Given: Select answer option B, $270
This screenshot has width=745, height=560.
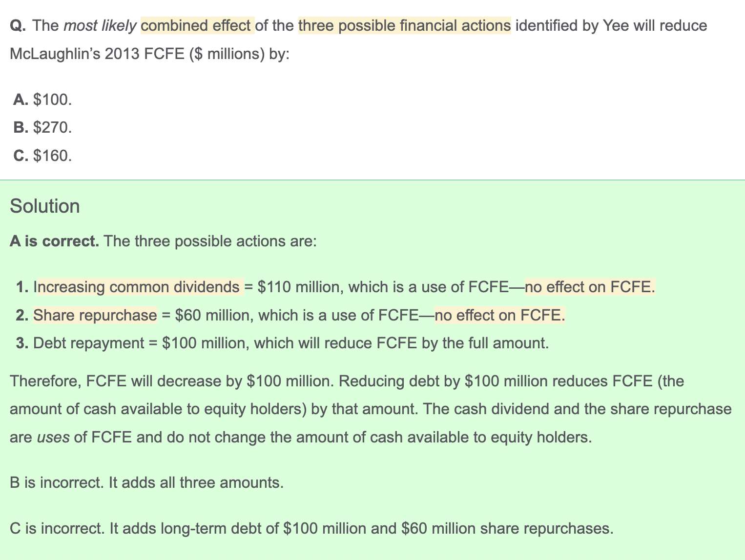Looking at the screenshot, I should point(43,128).
